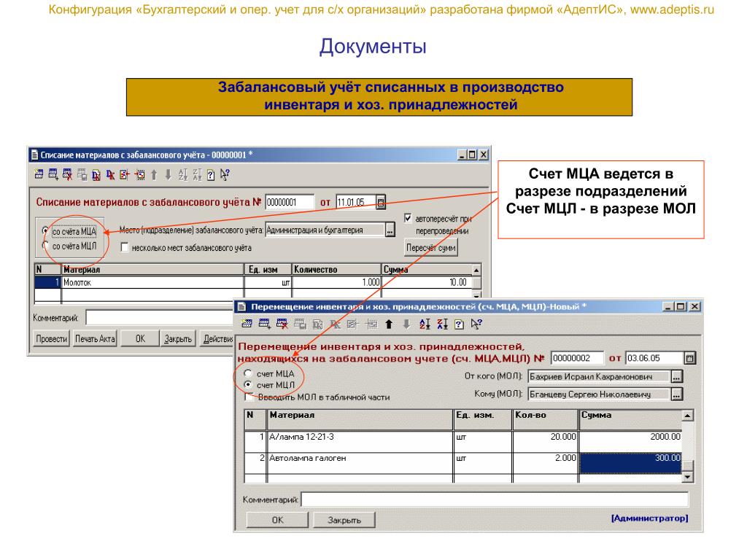This screenshot has height=560, width=747.
Task: Click highlighted sum cell 300.00
Action: (x=630, y=463)
